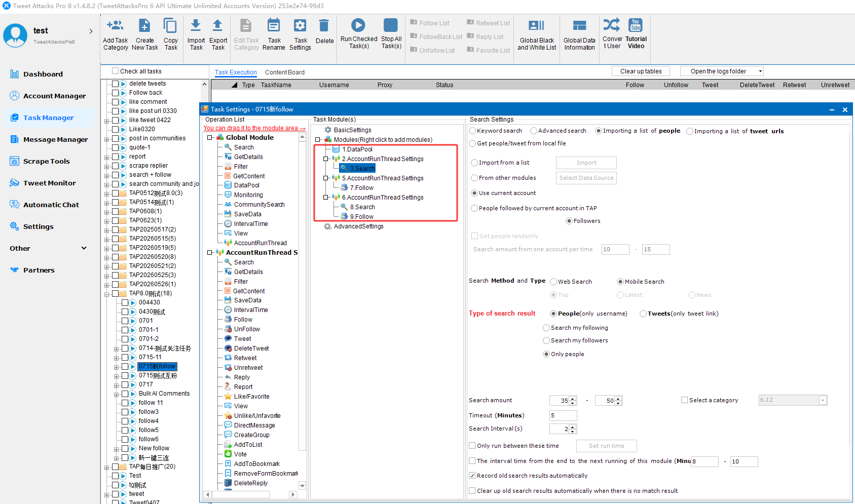Viewport: 855px width, 504px height.
Task: Click the Convert User icon
Action: click(x=612, y=24)
